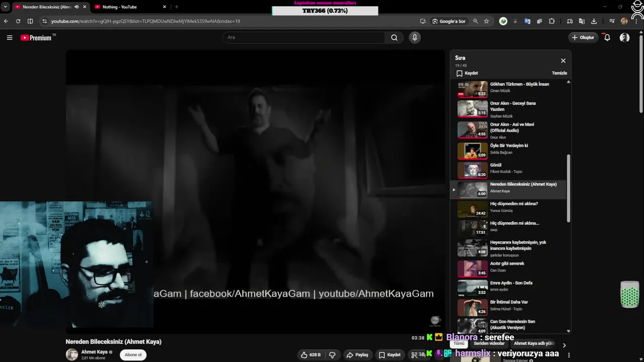Viewport: 644px width, 362px height.
Task: Go back in browser history
Action: [6, 21]
